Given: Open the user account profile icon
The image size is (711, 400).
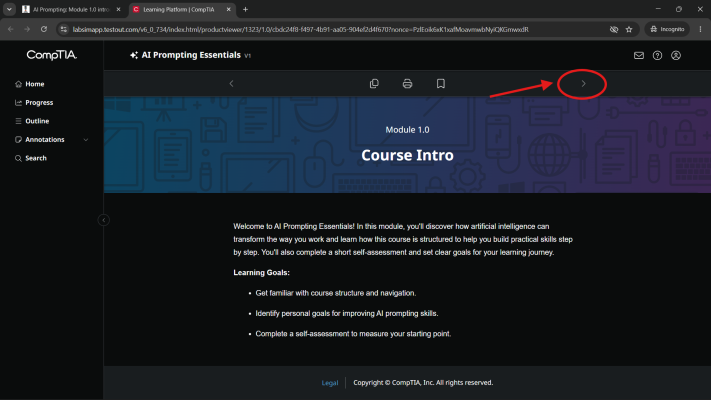Looking at the screenshot, I should tap(676, 55).
